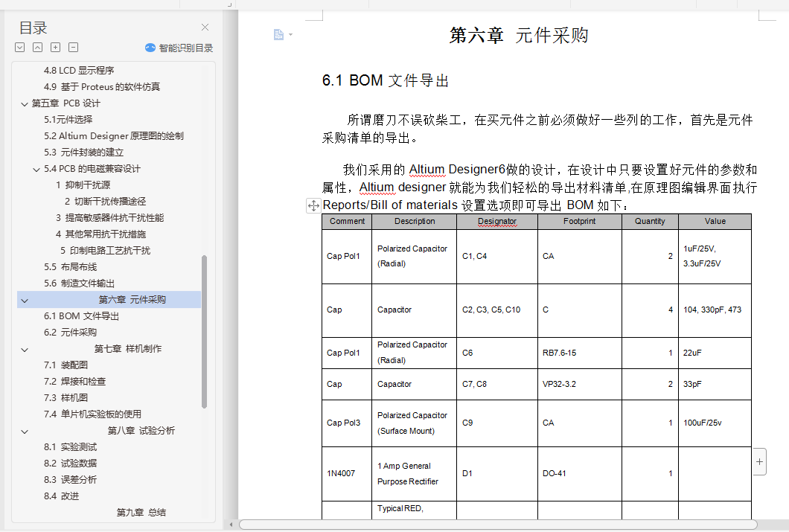Jump to 5.1元件选择 section

(x=68, y=119)
